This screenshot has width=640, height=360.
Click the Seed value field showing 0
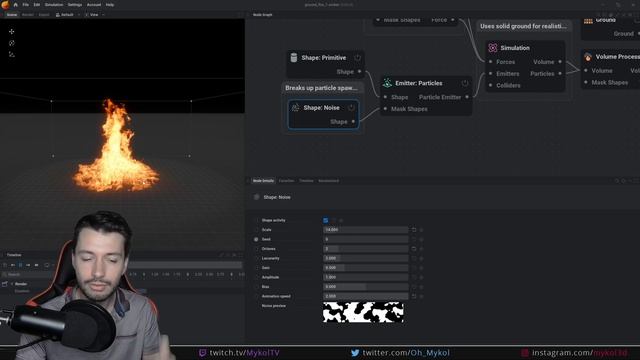click(x=366, y=239)
